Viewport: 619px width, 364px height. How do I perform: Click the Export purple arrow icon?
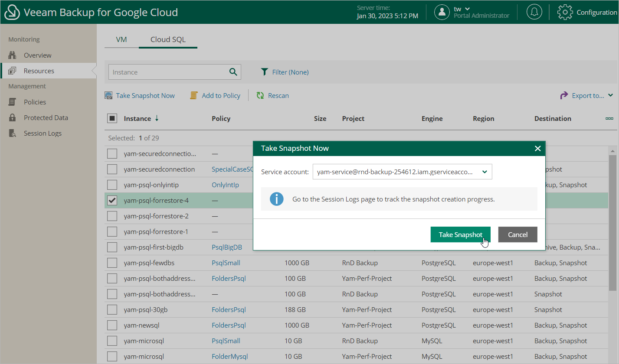564,96
